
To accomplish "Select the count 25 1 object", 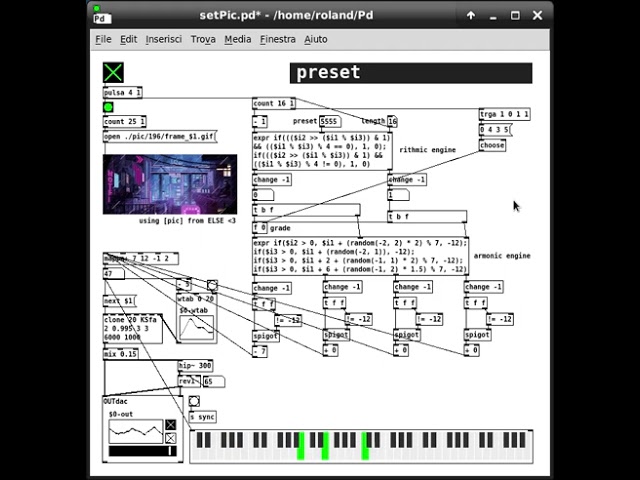I will coord(124,122).
